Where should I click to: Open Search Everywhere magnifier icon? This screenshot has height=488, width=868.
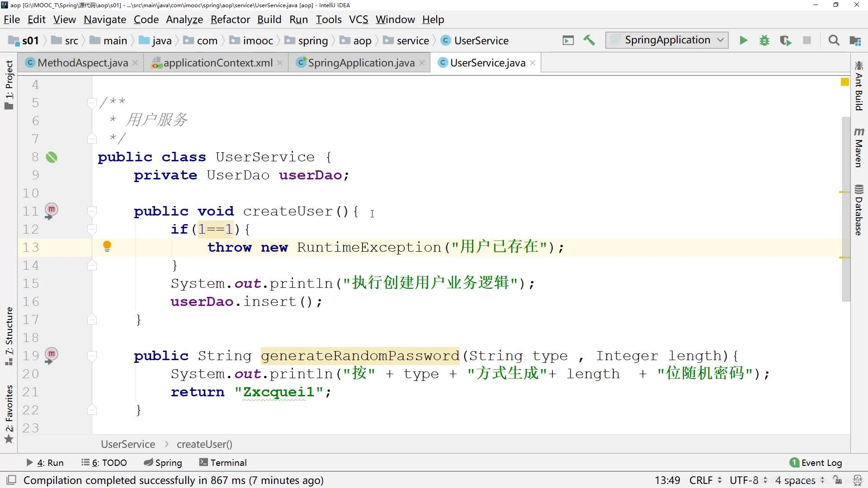[834, 40]
